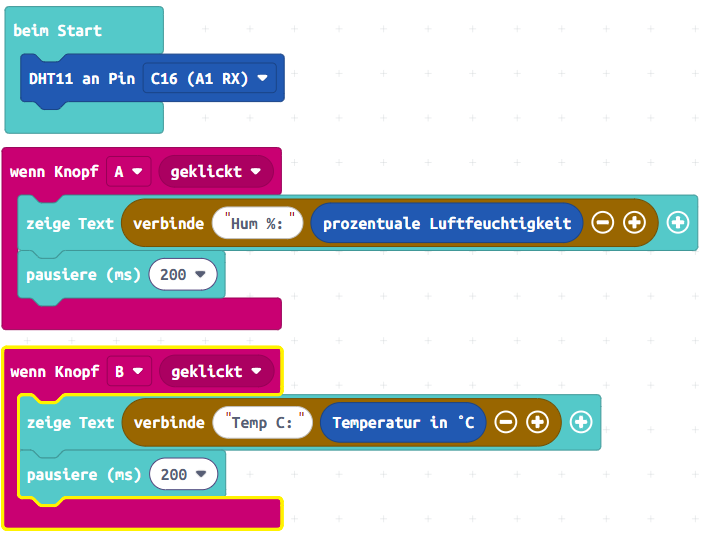704x535 pixels.
Task: Click inner plus icon in Hum verbinde block
Action: coord(634,223)
